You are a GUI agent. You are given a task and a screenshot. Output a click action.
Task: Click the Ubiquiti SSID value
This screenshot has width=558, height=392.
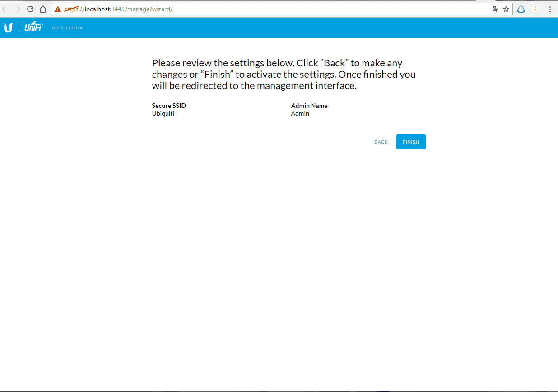coord(163,114)
